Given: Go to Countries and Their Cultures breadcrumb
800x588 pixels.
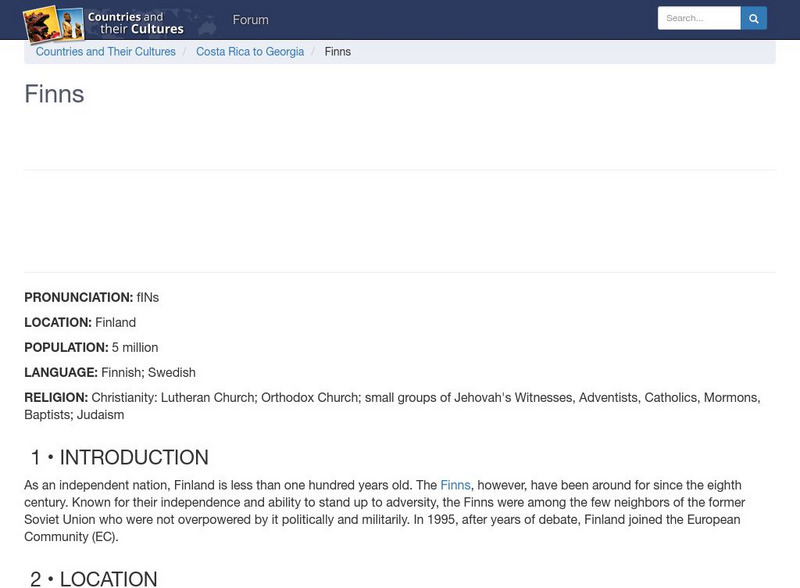Looking at the screenshot, I should (106, 52).
